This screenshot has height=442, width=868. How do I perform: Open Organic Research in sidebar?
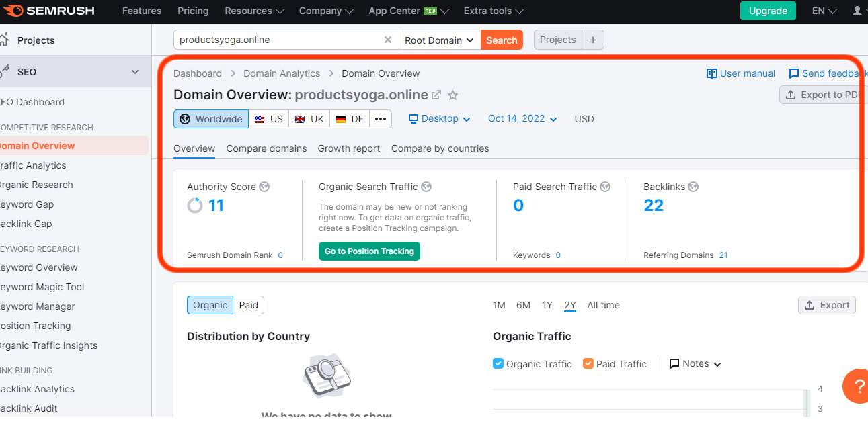click(35, 185)
